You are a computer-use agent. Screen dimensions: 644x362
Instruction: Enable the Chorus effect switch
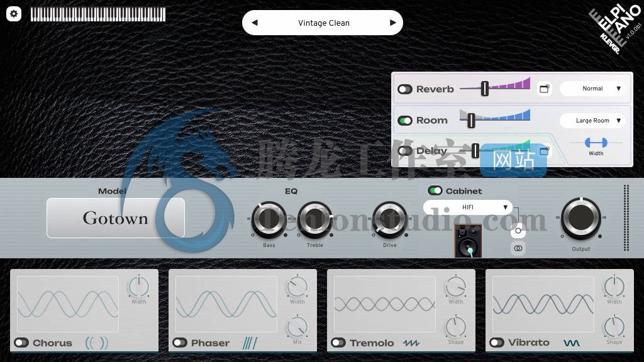click(x=21, y=343)
